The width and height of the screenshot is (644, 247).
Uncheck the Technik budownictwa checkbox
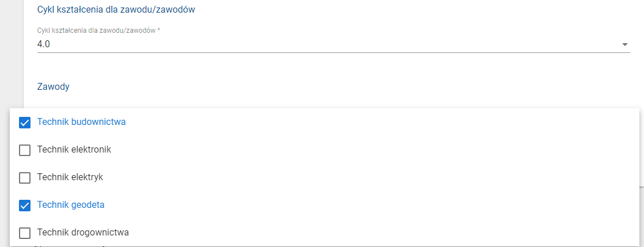pos(25,123)
